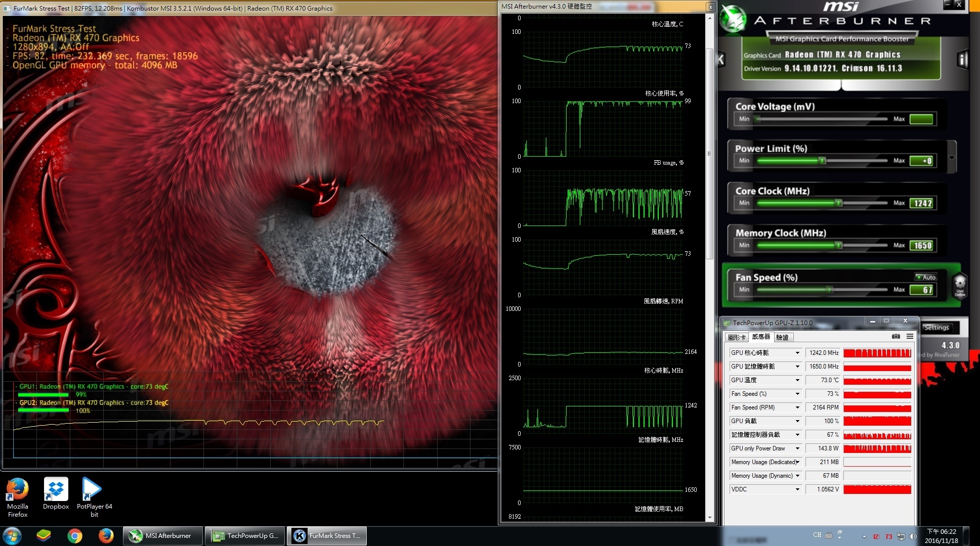The image size is (980, 546).
Task: Click the Memory Clock slider handle
Action: [x=839, y=245]
